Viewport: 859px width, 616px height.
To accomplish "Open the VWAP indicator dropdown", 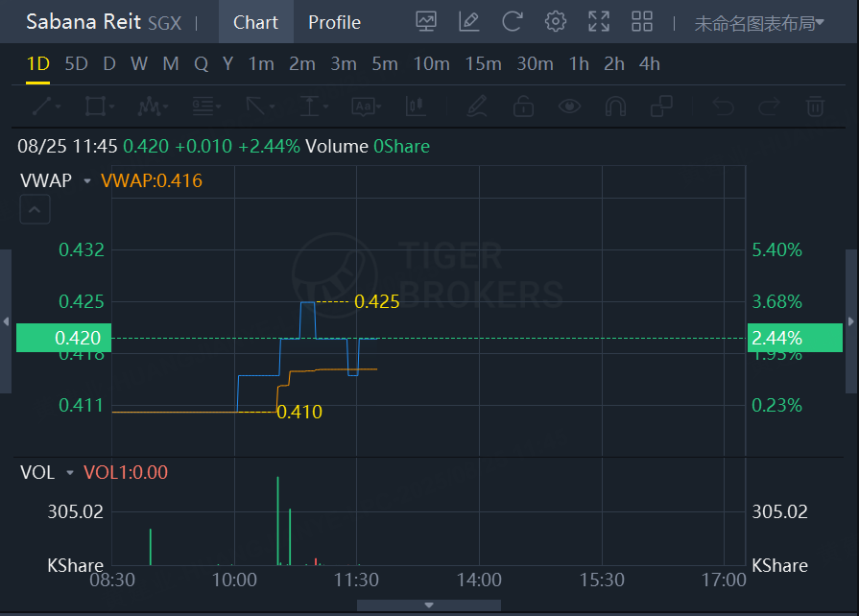I will pos(87,180).
